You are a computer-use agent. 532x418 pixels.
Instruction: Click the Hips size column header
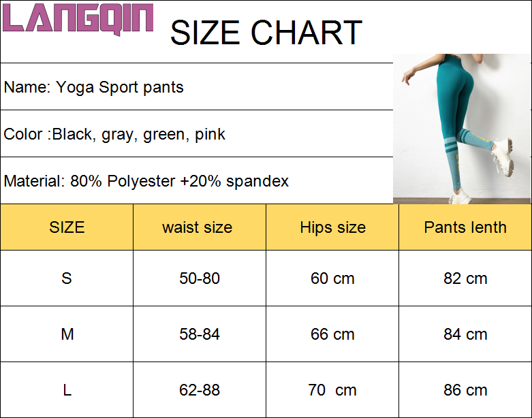[332, 227]
